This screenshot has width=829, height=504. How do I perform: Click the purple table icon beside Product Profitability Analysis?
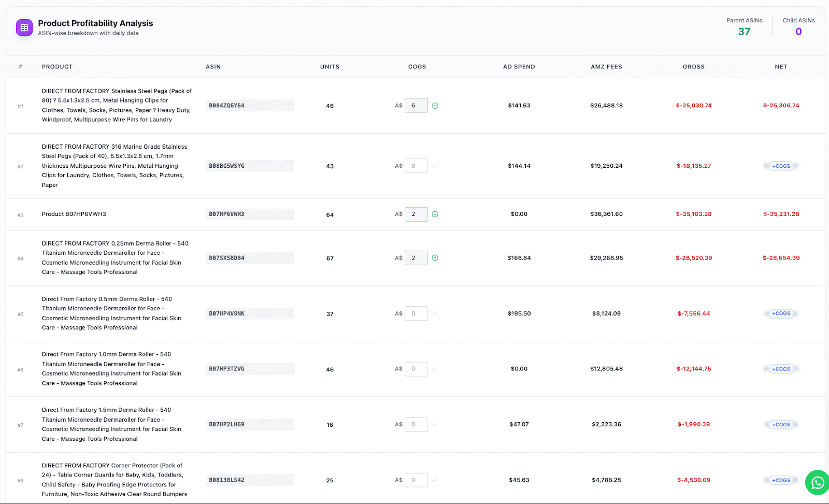24,27
